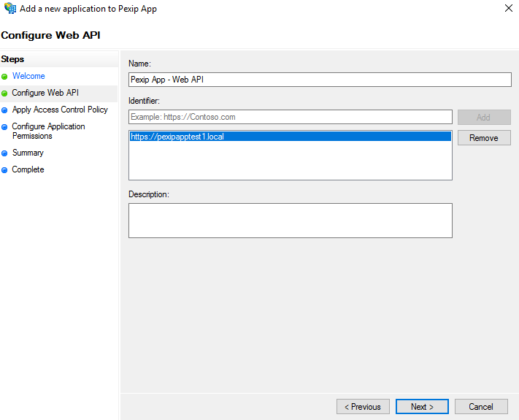Select the Summary step label
The height and width of the screenshot is (420, 519).
point(28,153)
